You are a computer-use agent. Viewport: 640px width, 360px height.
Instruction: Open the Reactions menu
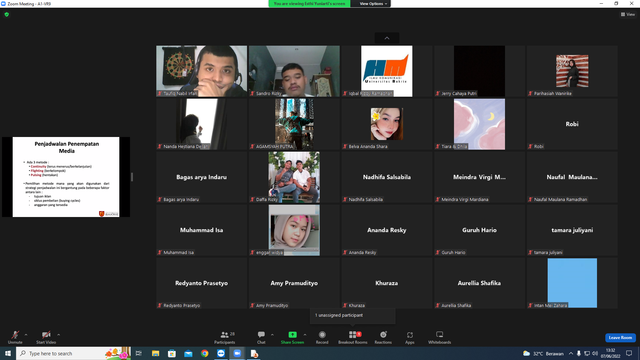click(x=383, y=337)
